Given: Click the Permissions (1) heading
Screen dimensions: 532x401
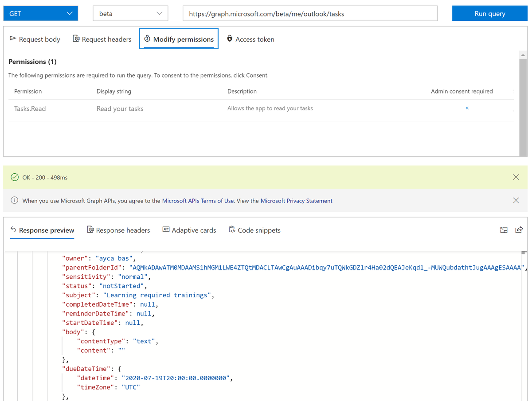Looking at the screenshot, I should (x=32, y=62).
